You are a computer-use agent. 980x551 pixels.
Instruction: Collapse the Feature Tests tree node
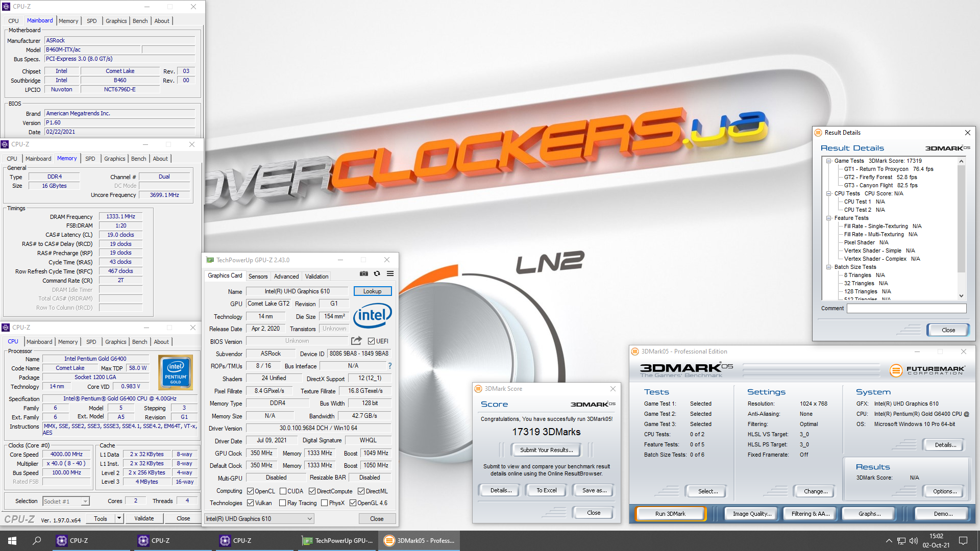829,218
